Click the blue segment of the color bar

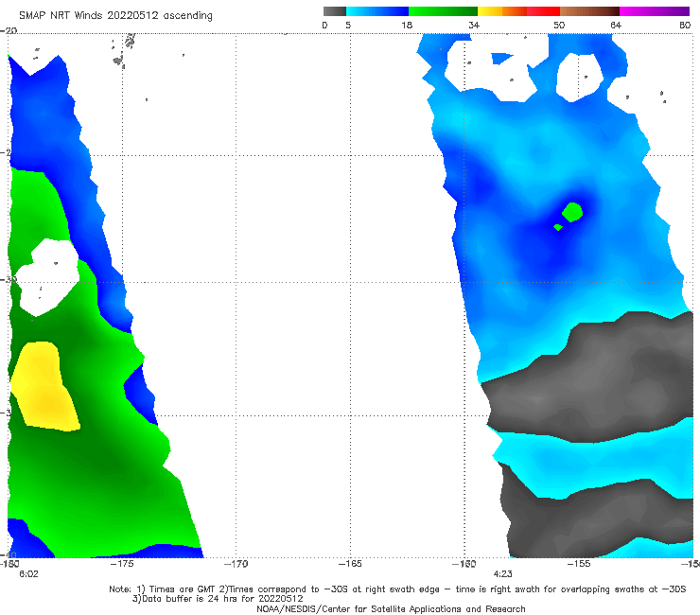click(377, 11)
